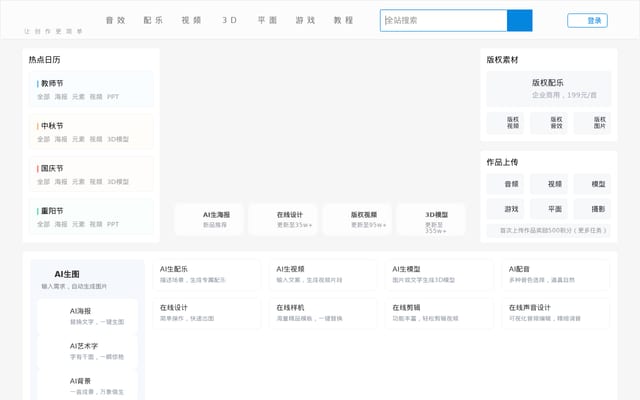Click the 版权音效 tile
Screen dimensions: 640x400
(549, 122)
